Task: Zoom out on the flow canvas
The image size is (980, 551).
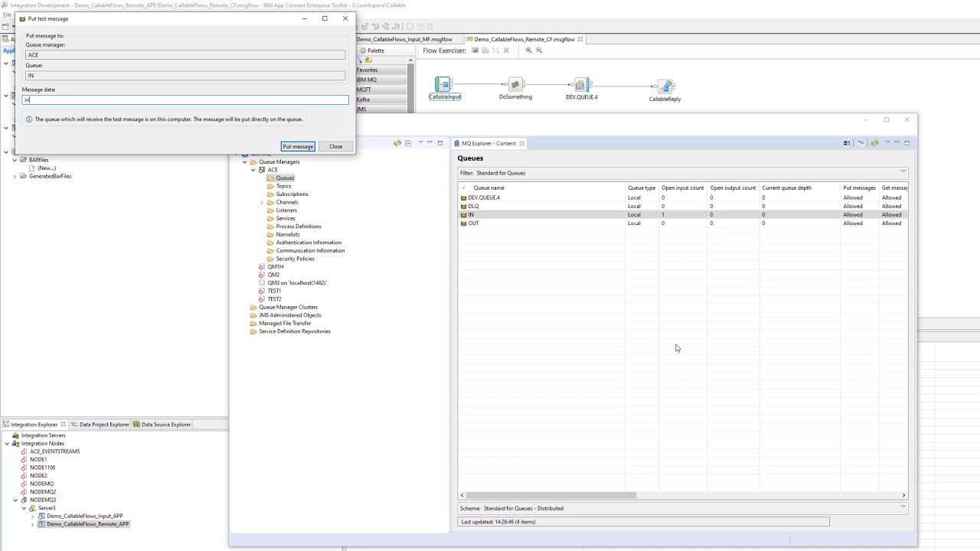Action: point(539,51)
